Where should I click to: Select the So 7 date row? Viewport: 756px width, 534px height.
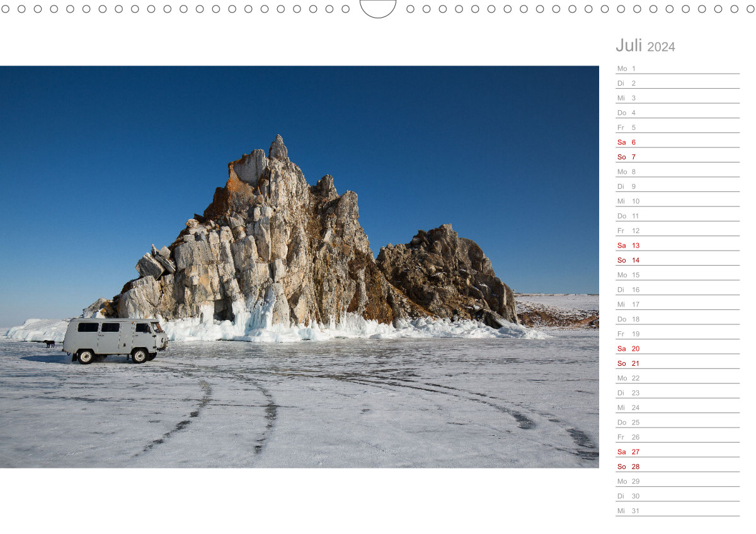tap(677, 156)
